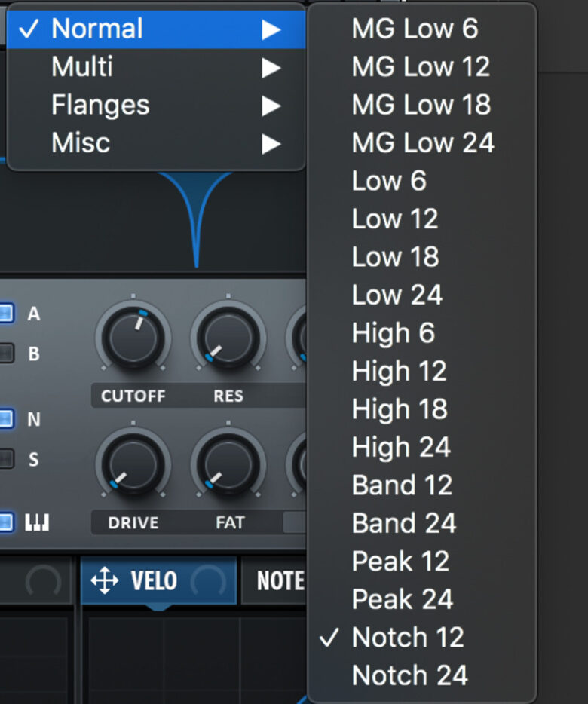Screen dimensions: 588x704
Task: Open the Flanges filter submenu
Action: click(x=156, y=106)
